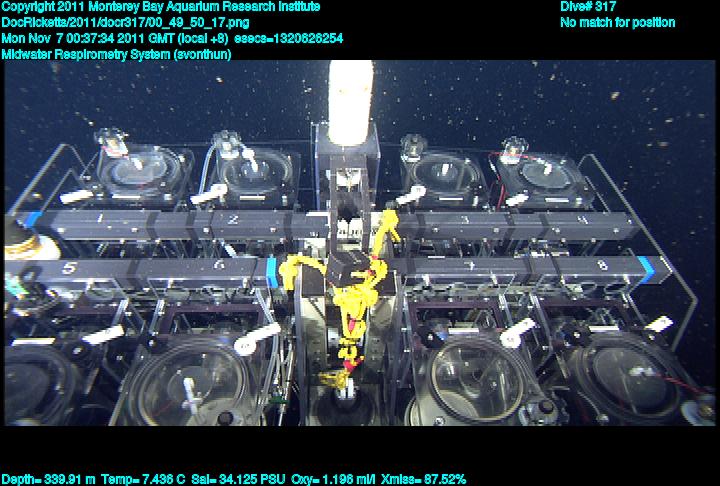
Task: Select the Dive# 317 label
Action: point(587,7)
